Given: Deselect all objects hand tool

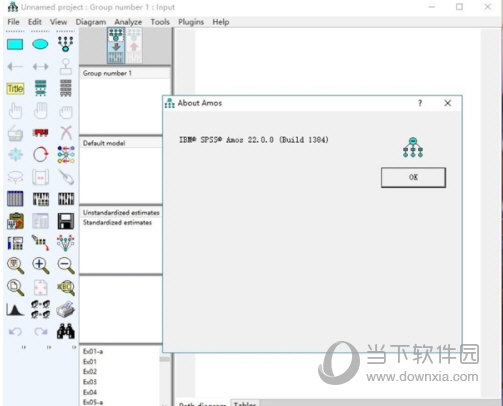Looking at the screenshot, I should [66, 111].
